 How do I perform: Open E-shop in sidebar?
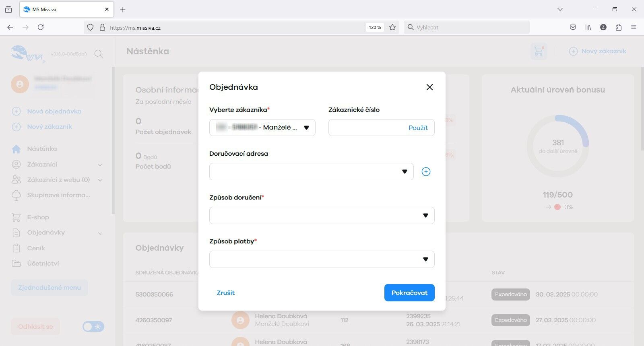[38, 217]
